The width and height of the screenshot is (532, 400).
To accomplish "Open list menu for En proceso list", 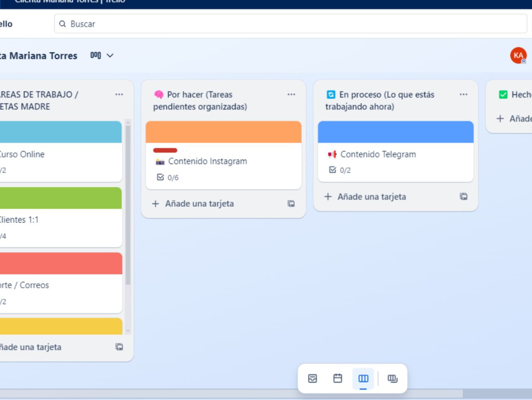I will [x=463, y=94].
